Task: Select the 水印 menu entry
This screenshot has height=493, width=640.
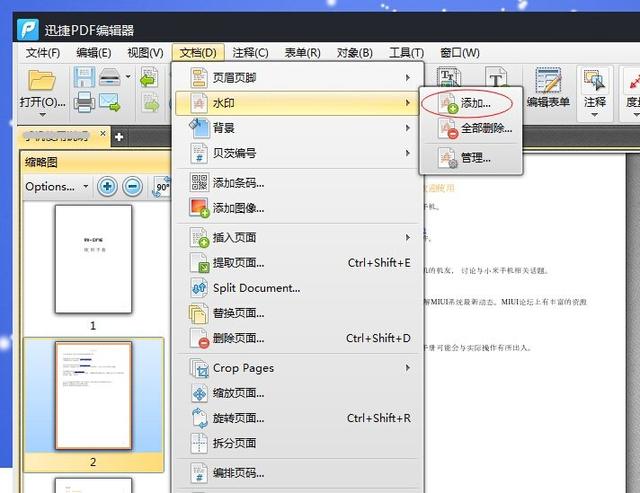Action: 297,103
